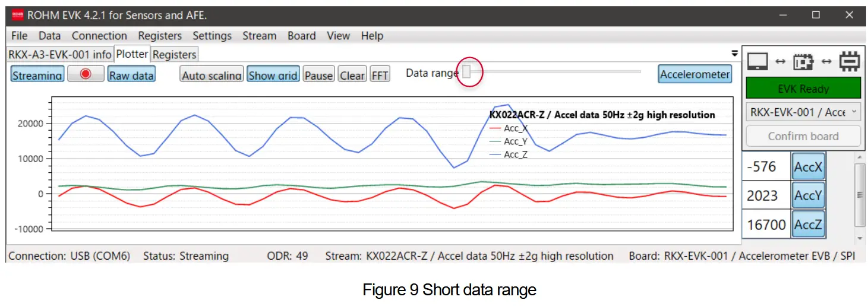
Task: Click the Data range slider track
Action: coord(552,72)
